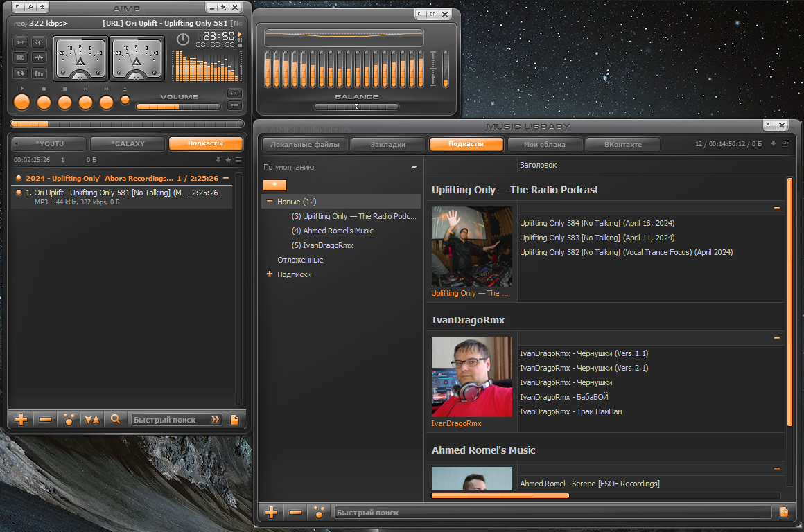804x532 pixels.
Task: Adjust the VOLUME slider in the player
Action: 178,107
